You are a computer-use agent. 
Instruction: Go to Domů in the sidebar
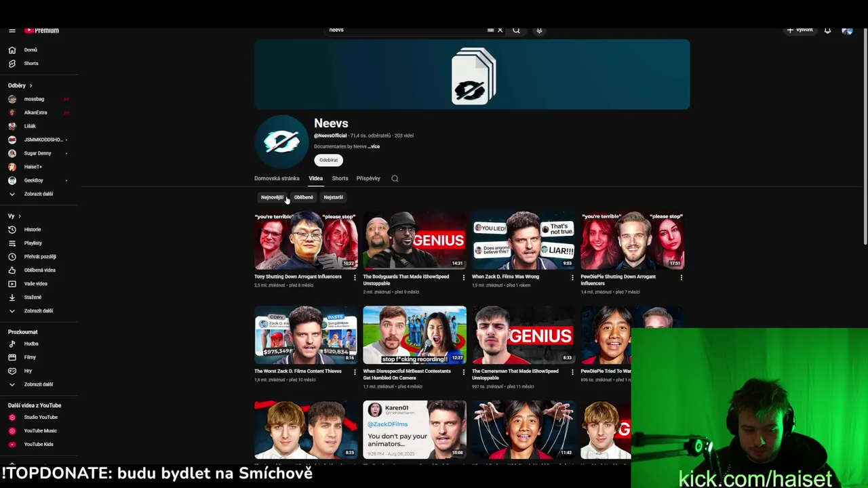pyautogui.click(x=39, y=50)
